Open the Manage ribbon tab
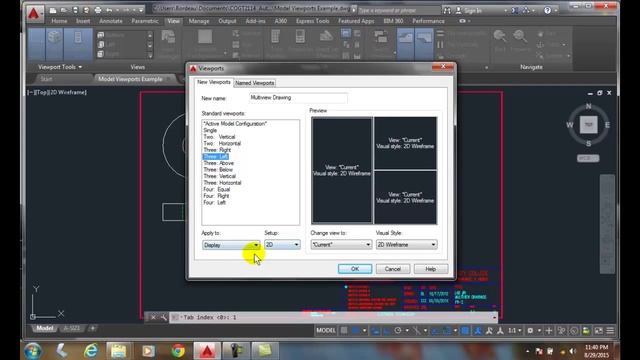The image size is (640, 360). (199, 21)
